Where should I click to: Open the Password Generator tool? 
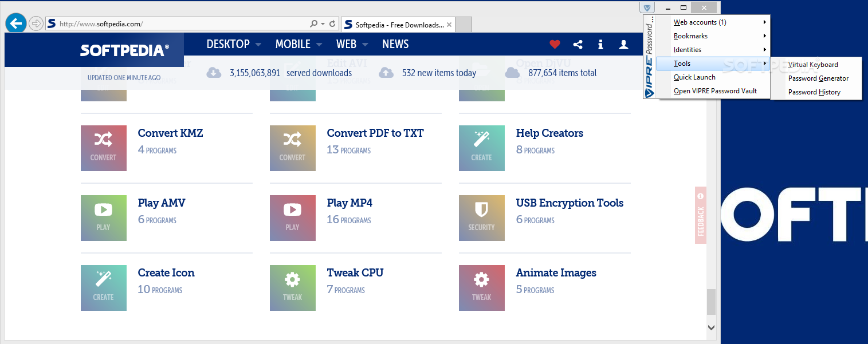tap(816, 78)
